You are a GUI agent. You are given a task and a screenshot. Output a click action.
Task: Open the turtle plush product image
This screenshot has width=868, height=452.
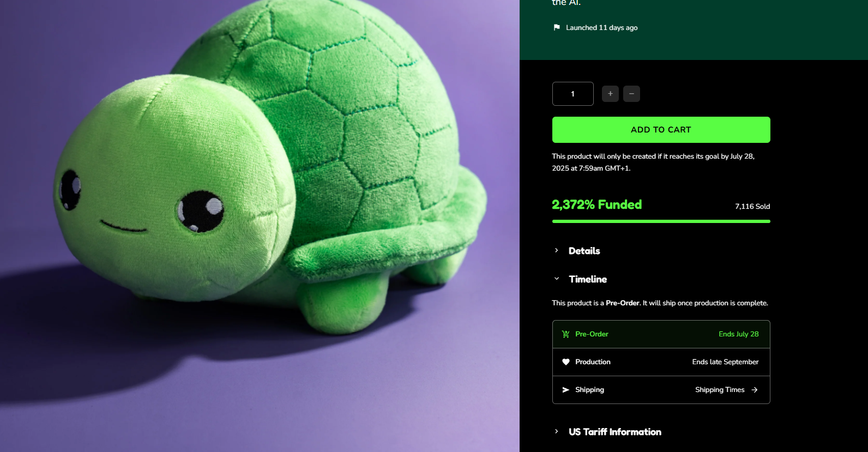pos(260,226)
